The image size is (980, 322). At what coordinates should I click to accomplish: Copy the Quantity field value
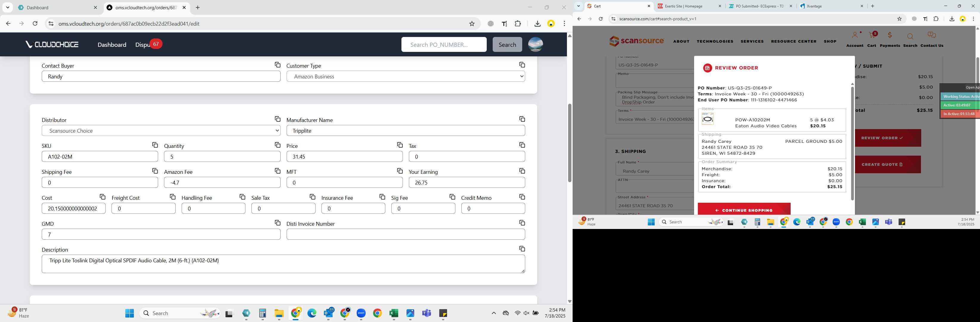pyautogui.click(x=277, y=145)
